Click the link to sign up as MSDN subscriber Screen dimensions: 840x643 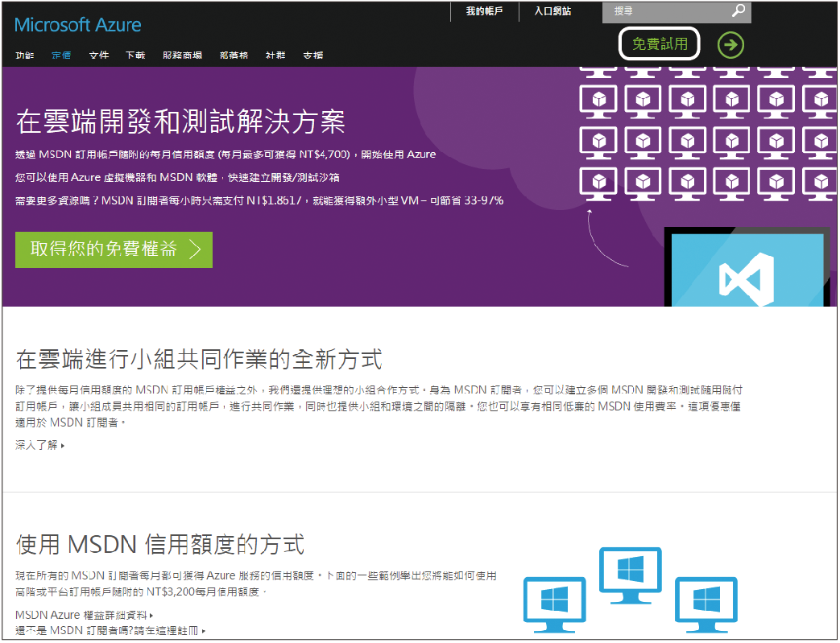point(110,631)
